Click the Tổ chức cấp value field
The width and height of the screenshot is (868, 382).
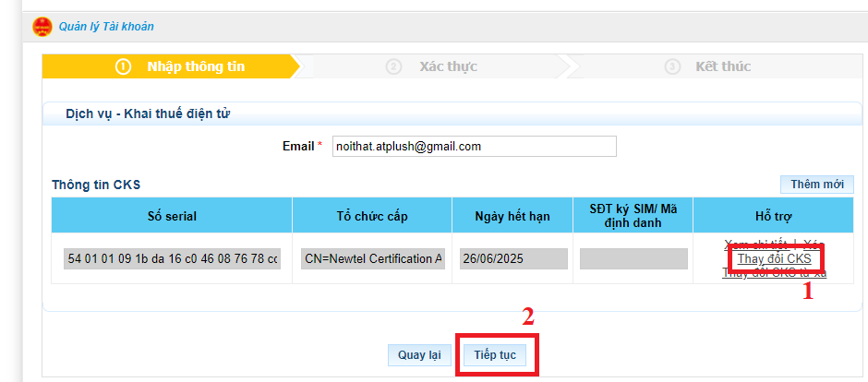(372, 259)
